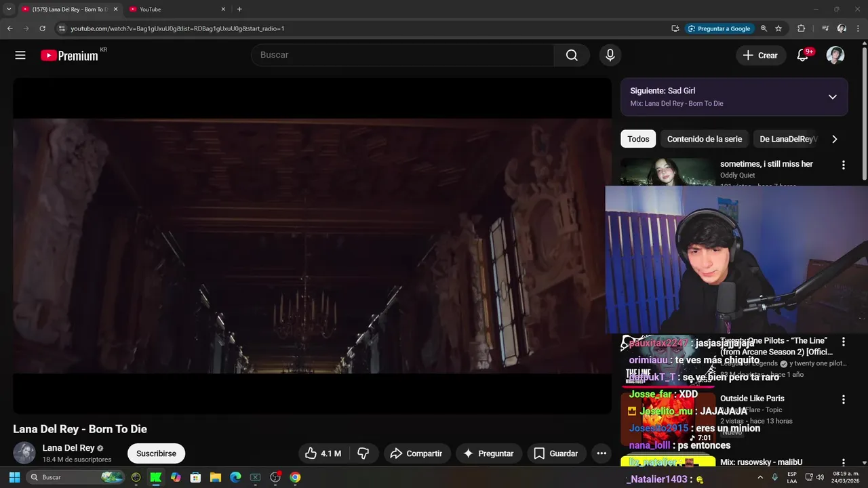Viewport: 868px width, 488px height.
Task: Click 'Preguntar a Google' in address bar
Action: click(719, 28)
